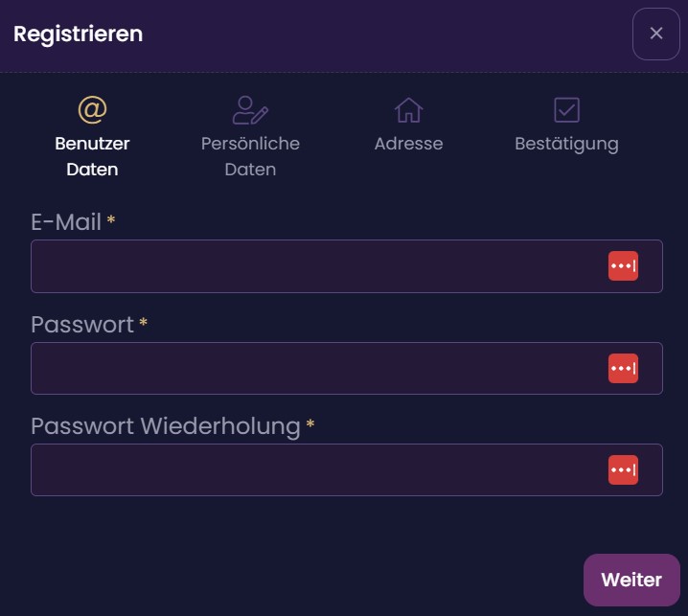Go to the Adresse step label

[408, 144]
